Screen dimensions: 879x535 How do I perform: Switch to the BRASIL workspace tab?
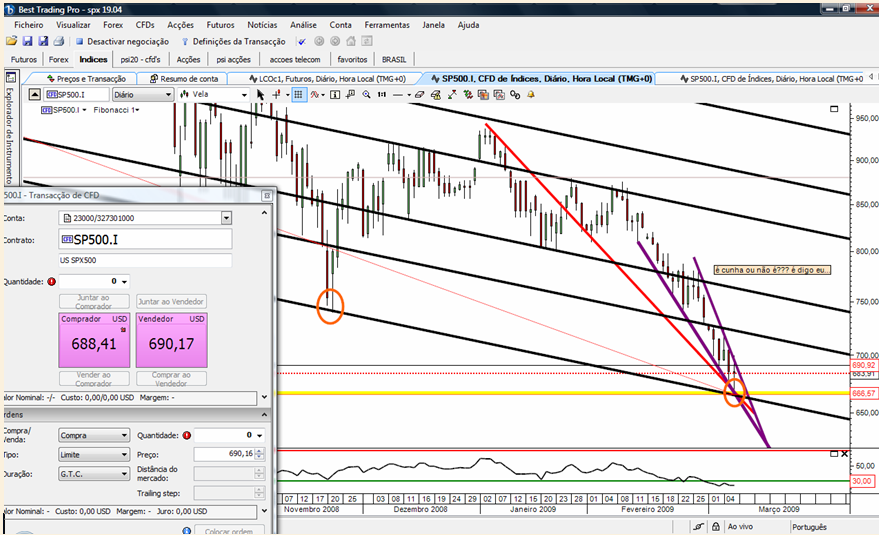click(394, 59)
